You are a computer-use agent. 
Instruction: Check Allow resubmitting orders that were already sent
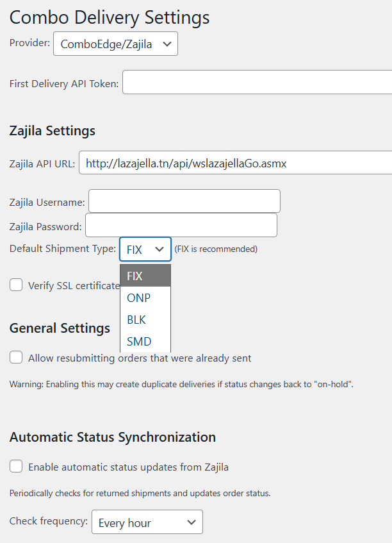coord(15,357)
